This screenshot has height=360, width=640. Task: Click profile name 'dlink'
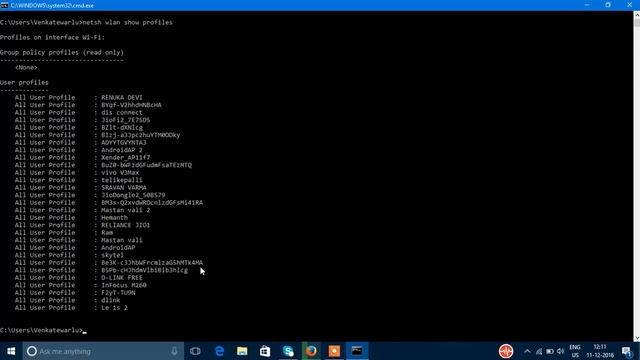[x=111, y=300]
